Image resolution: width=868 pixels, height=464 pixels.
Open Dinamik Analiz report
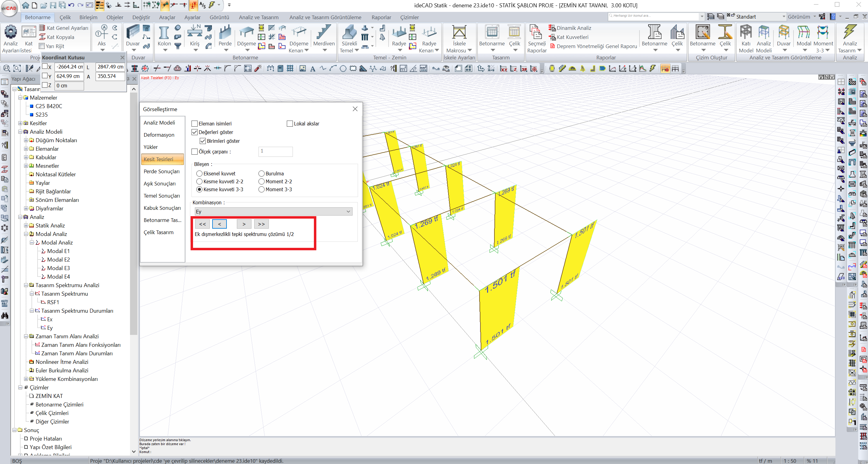click(x=570, y=28)
